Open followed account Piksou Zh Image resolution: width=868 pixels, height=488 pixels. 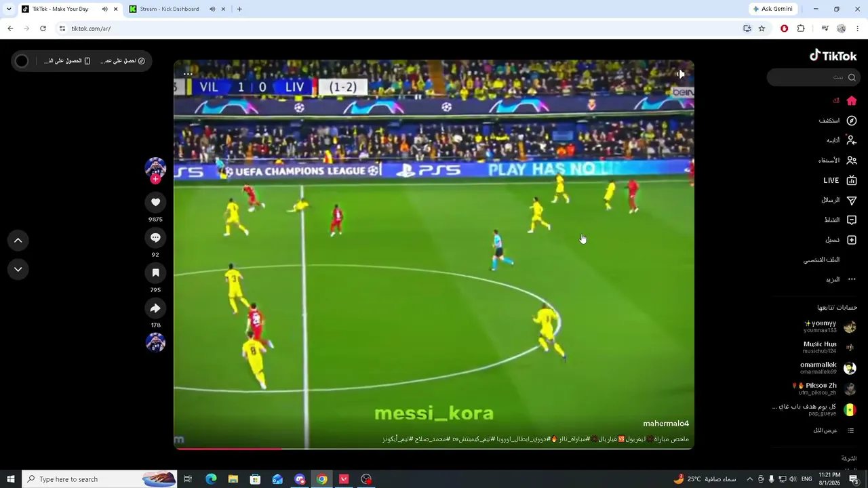[x=824, y=388]
